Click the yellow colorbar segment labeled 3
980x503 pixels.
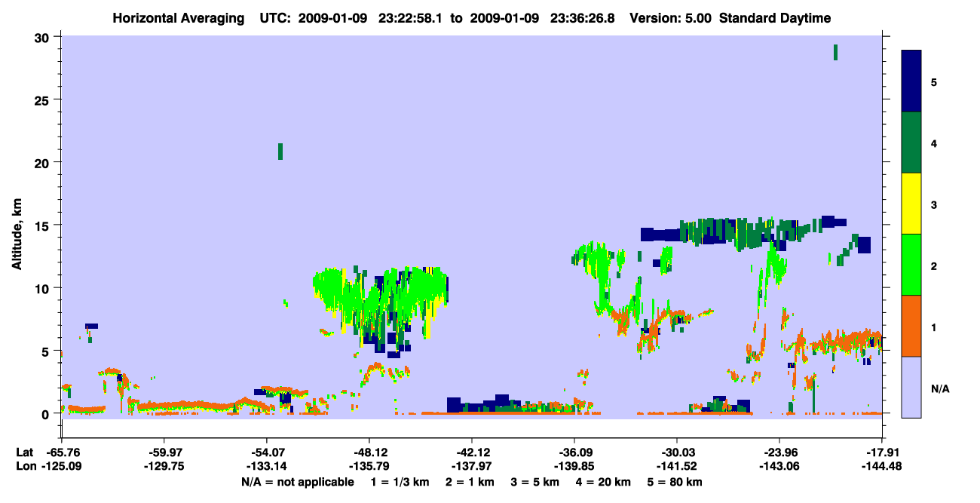pos(911,204)
